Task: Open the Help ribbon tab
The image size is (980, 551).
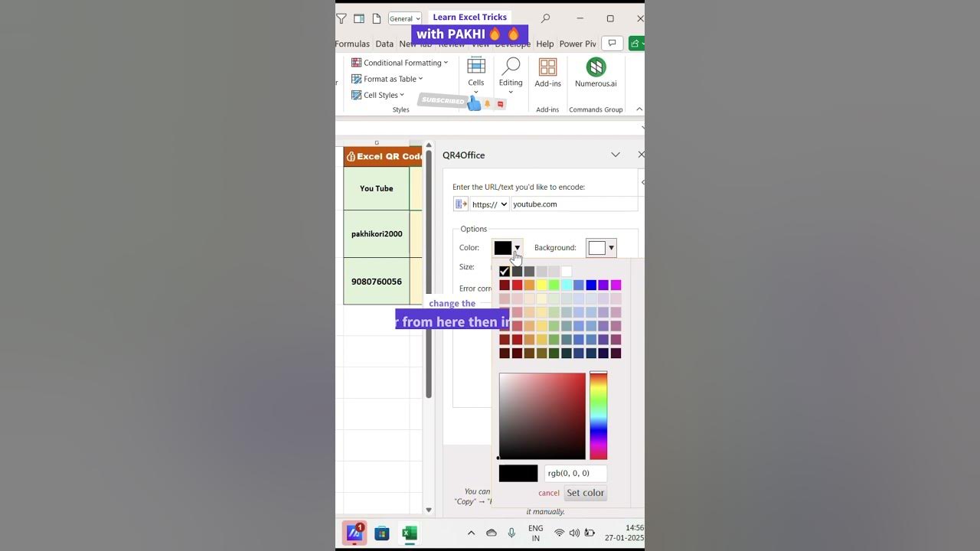Action: pos(545,44)
